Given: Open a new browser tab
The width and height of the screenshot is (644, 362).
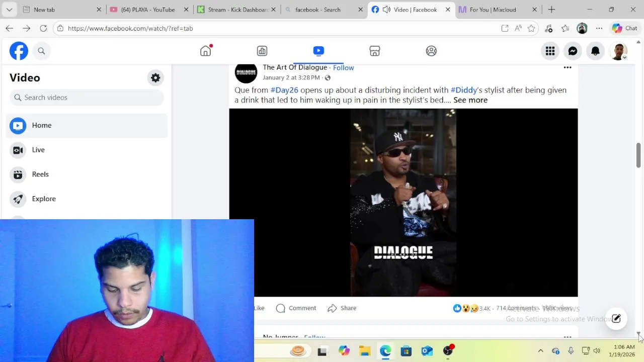Looking at the screenshot, I should click(x=551, y=10).
